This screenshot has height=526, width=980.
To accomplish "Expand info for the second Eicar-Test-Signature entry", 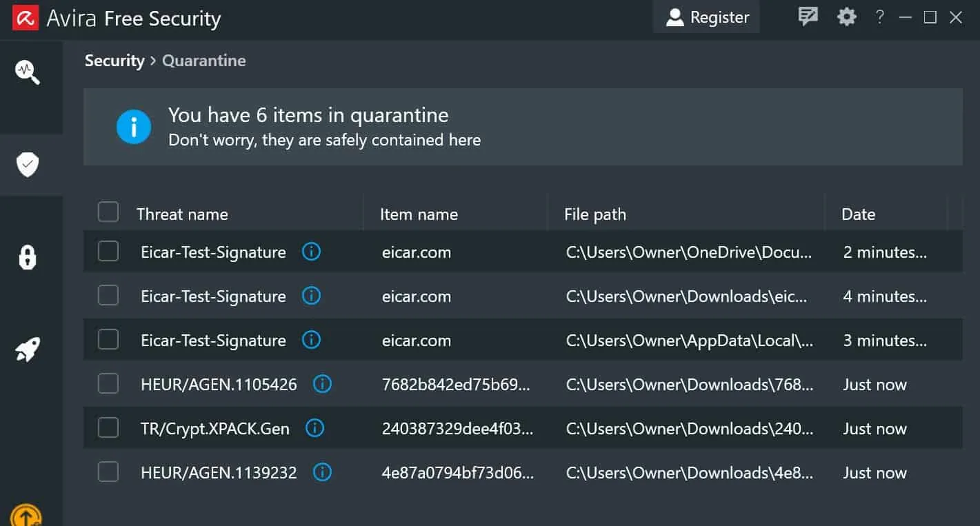I will click(x=311, y=296).
